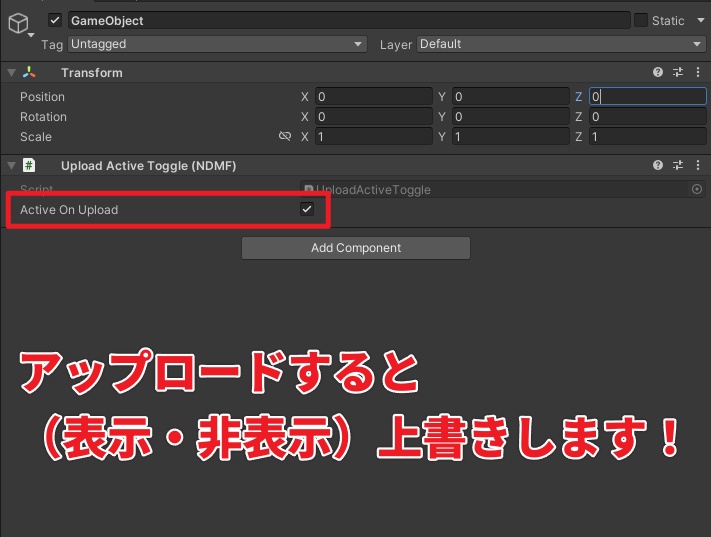Image resolution: width=711 pixels, height=537 pixels.
Task: Click the GameObject cube icon
Action: (18, 23)
